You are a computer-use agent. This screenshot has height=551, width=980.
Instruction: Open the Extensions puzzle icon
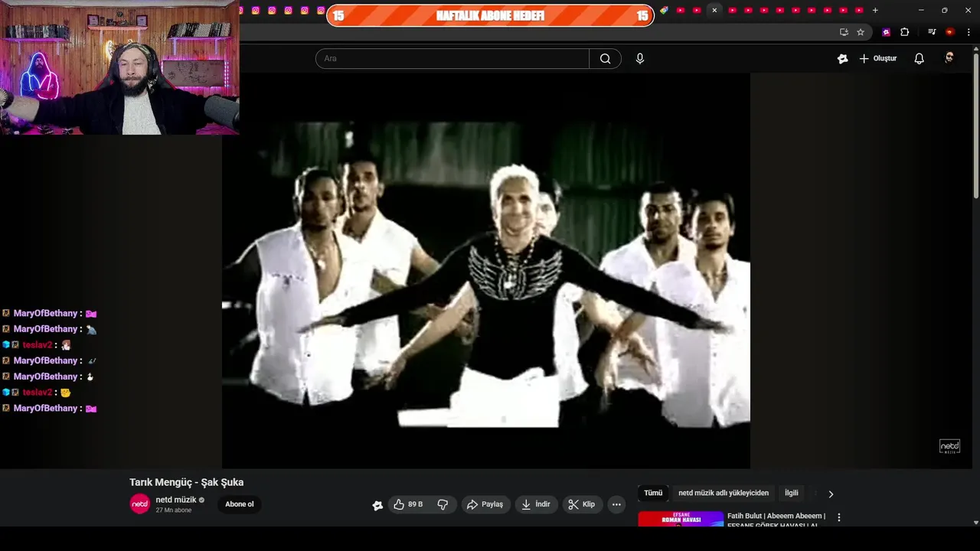pyautogui.click(x=904, y=32)
